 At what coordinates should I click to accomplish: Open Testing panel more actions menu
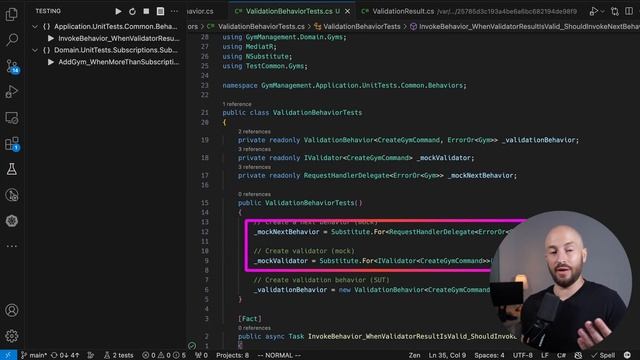(x=174, y=11)
